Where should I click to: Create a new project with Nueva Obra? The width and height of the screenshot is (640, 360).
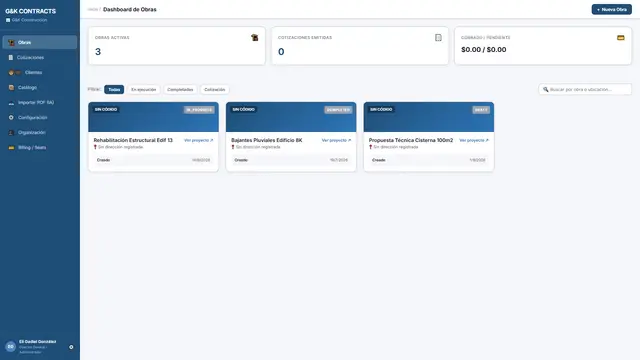click(611, 9)
